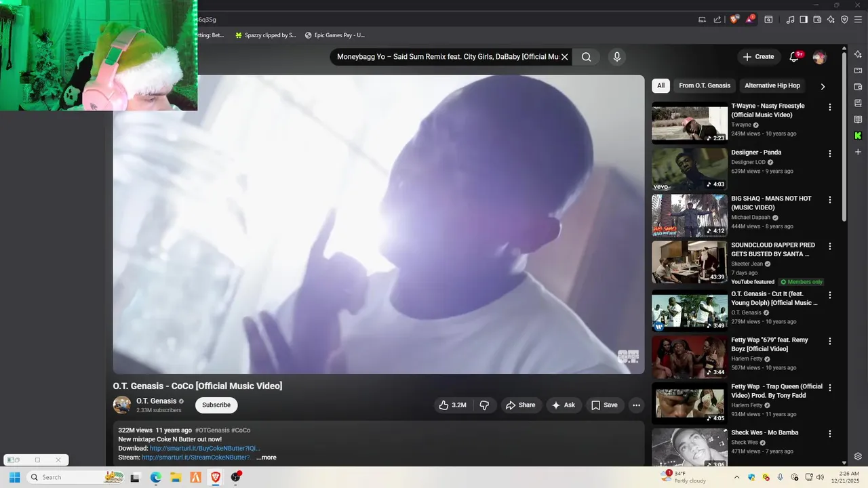Open options for Desiigner Panda
The image size is (868, 488).
[829, 154]
